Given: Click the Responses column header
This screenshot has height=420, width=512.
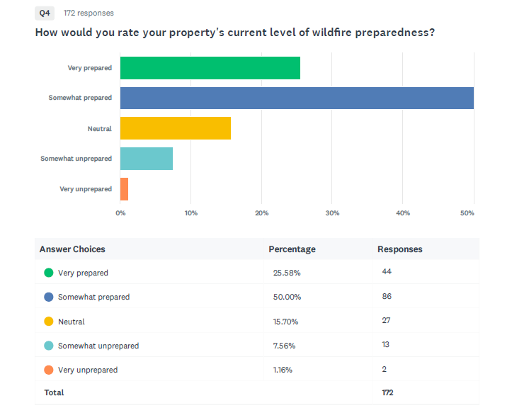Looking at the screenshot, I should tap(399, 249).
